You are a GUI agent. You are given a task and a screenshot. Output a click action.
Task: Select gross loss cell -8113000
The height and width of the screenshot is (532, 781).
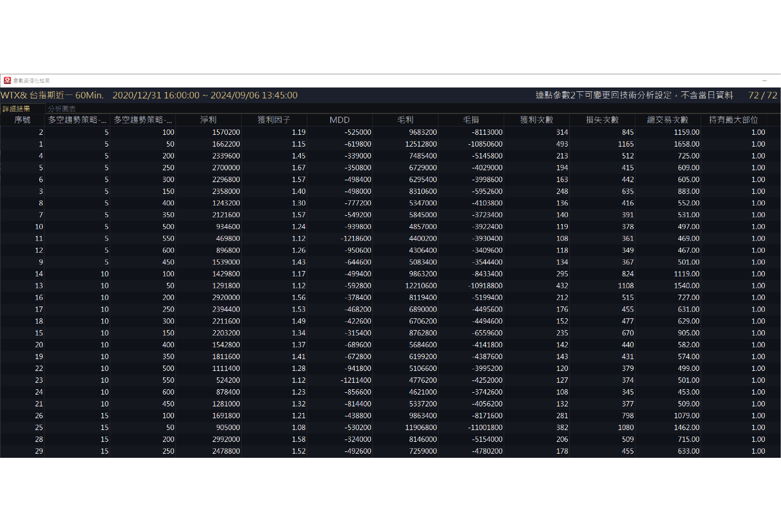click(487, 132)
